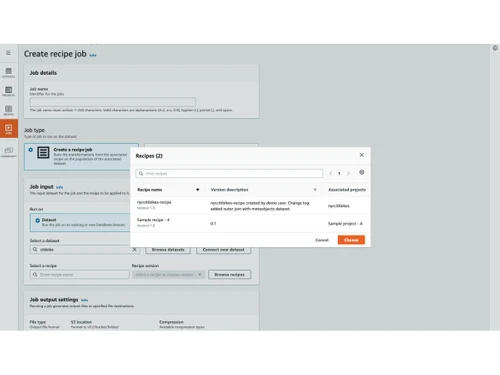Click the Associated projects column header

(347, 190)
